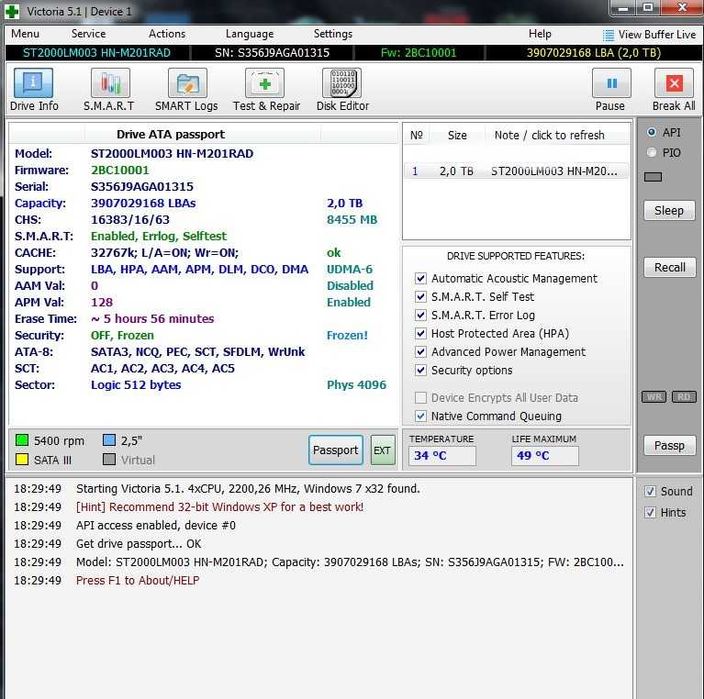Image resolution: width=704 pixels, height=699 pixels.
Task: Click log line 'Get drive passport... OK'
Action: [138, 544]
